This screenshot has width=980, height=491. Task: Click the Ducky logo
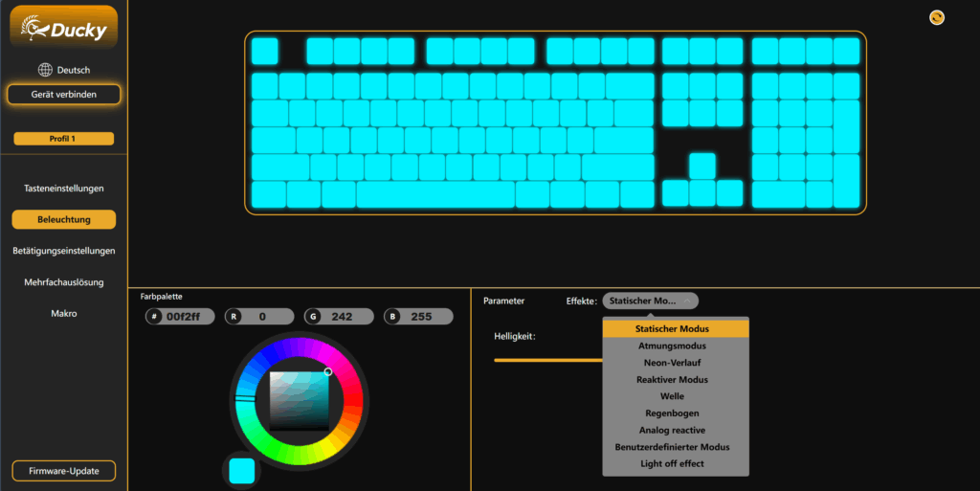pyautogui.click(x=63, y=27)
